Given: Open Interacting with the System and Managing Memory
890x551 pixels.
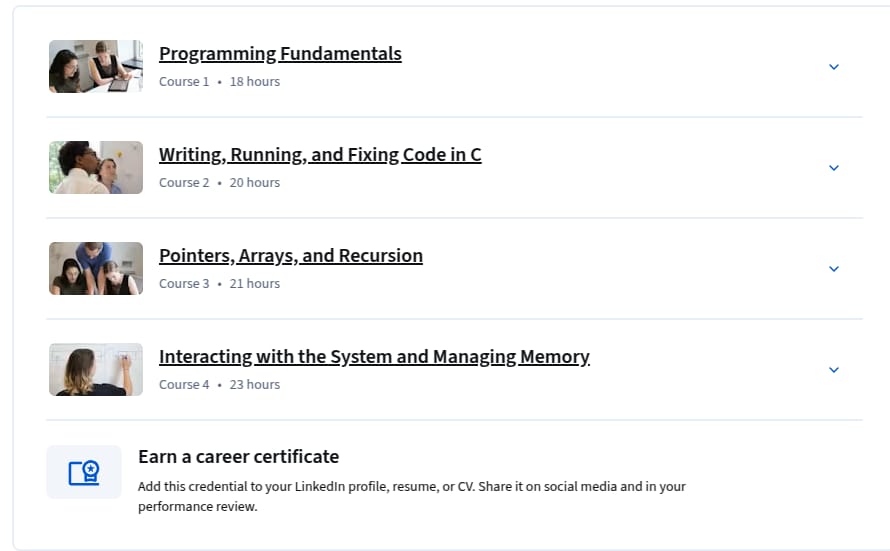Looking at the screenshot, I should coord(374,356).
